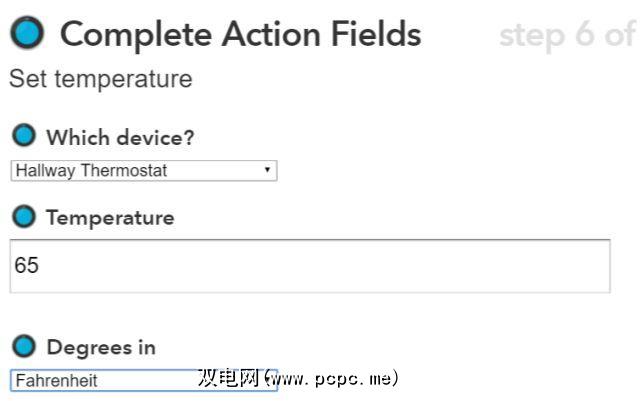The height and width of the screenshot is (401, 640).
Task: Click the blue bullet beside Which device?
Action: pos(24,136)
